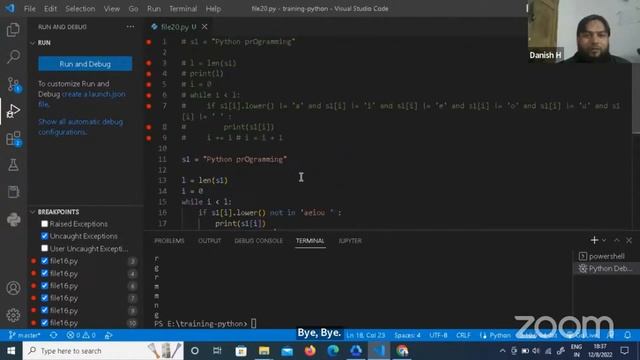The width and height of the screenshot is (640, 360).
Task: Open the Explorer view in activity bar
Action: pos(13,30)
